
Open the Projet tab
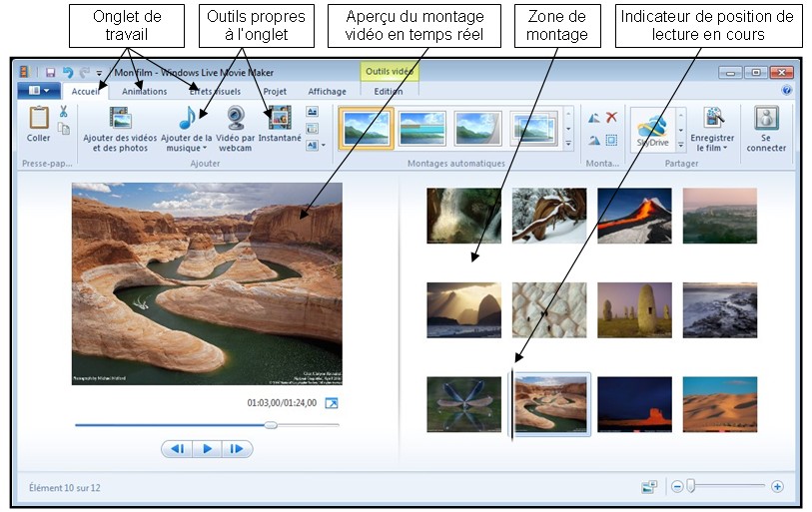coord(274,91)
